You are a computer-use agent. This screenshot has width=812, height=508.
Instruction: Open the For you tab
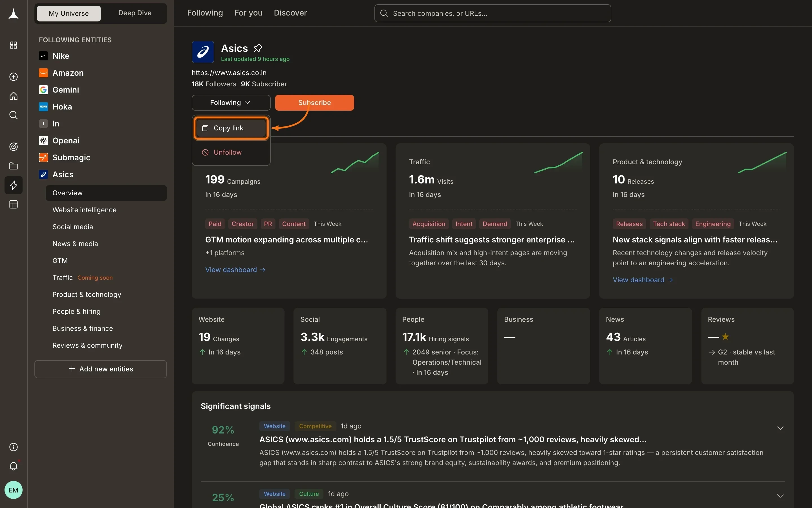[x=248, y=13]
